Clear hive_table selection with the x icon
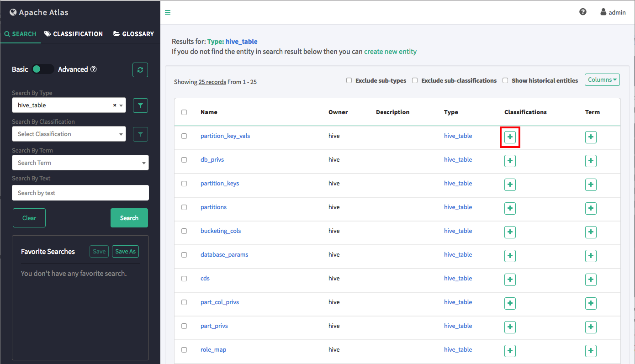Screen dimensions: 635x364 tap(115, 106)
